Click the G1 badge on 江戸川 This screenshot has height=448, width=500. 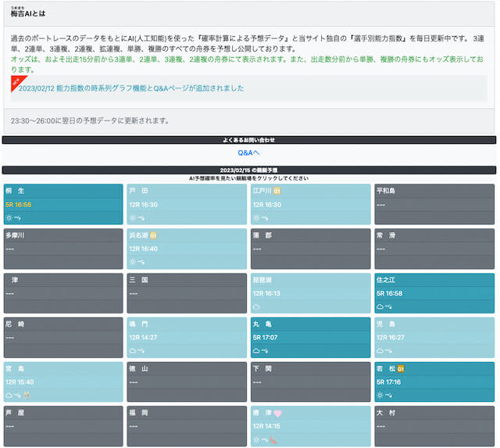coord(277,191)
